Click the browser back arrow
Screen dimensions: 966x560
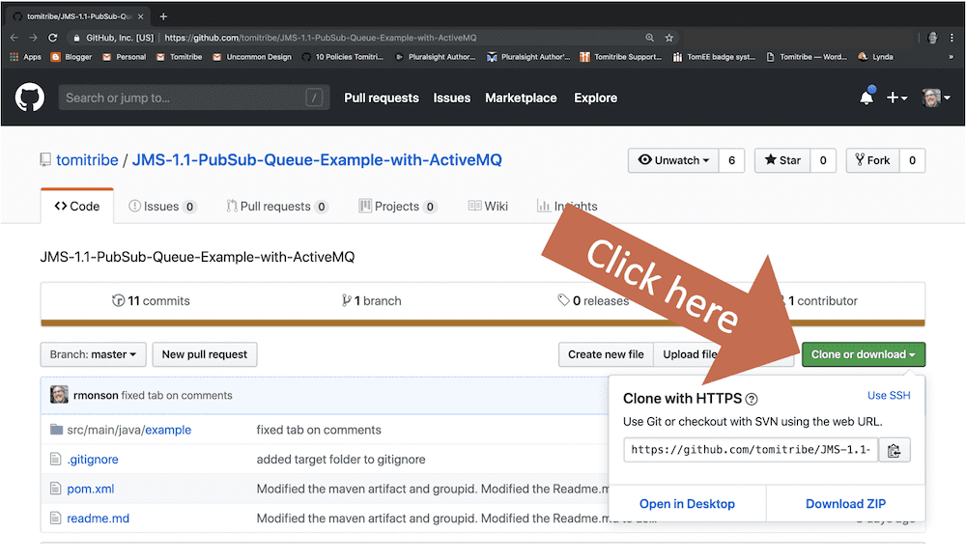(14, 38)
